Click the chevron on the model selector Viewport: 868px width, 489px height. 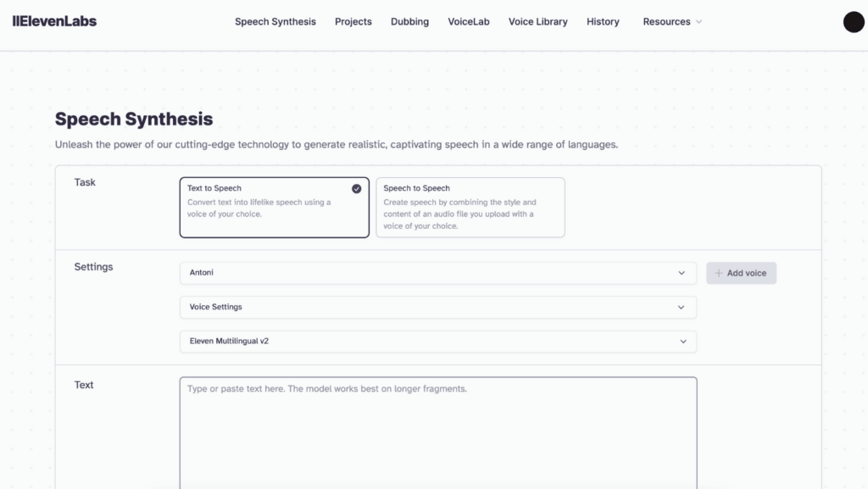[x=683, y=341]
